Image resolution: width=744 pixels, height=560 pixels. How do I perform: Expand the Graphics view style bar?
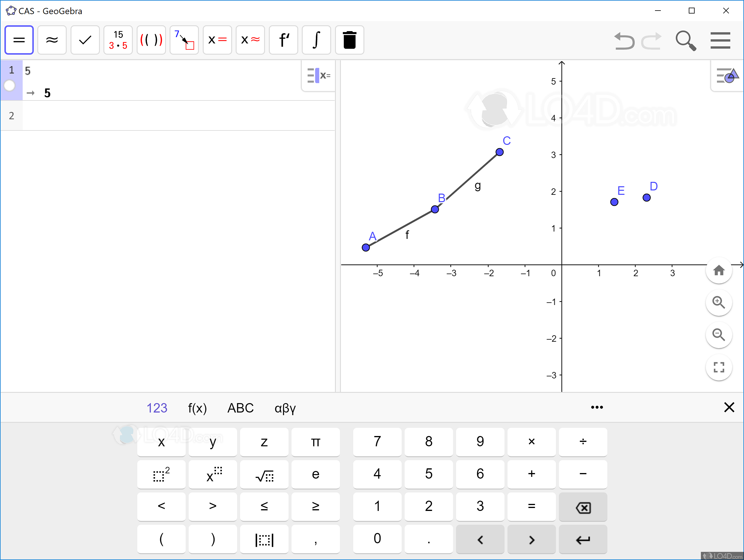point(727,75)
